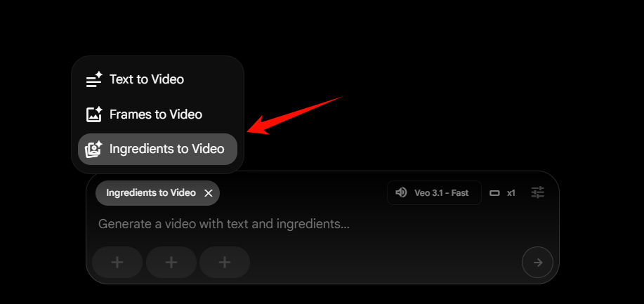Add a second ingredient via middle plus
Viewport: 644px width, 304px height.
pos(171,262)
